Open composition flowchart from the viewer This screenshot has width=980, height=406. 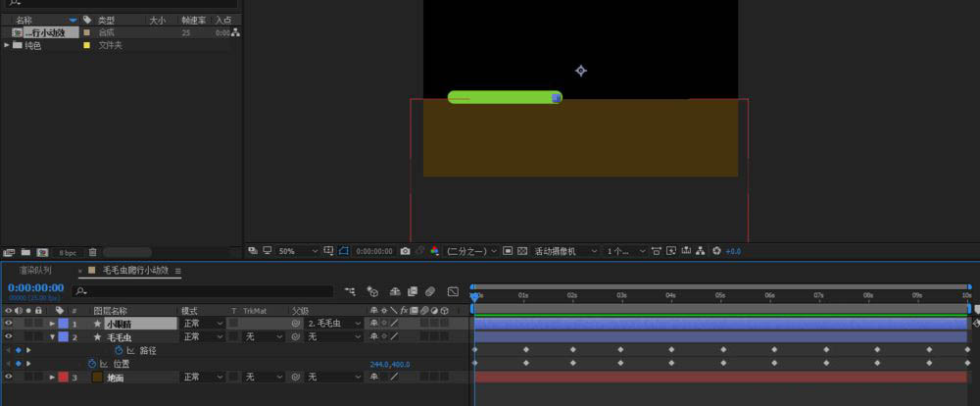(701, 251)
